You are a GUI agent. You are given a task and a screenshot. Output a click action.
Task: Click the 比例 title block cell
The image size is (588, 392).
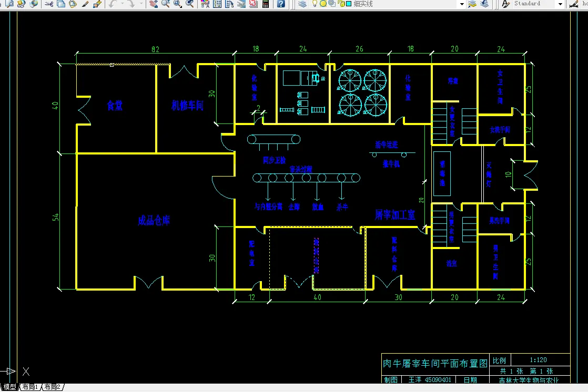point(499,360)
